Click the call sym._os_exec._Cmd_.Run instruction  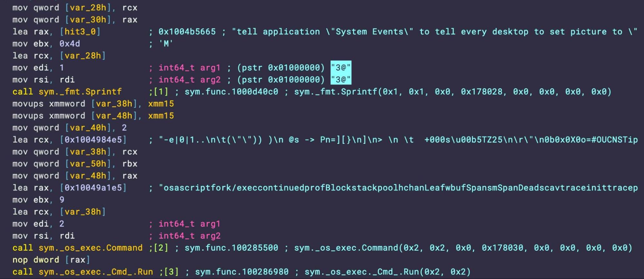point(83,272)
